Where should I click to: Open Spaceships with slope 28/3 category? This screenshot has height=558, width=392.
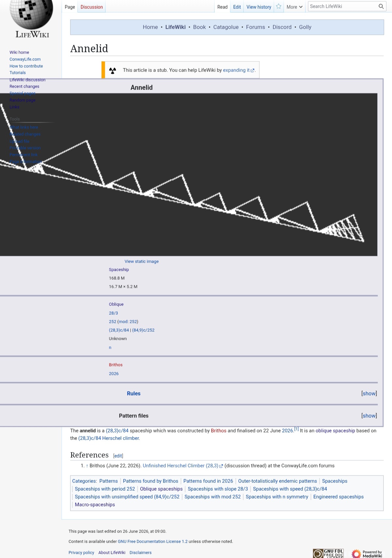pyautogui.click(x=218, y=489)
